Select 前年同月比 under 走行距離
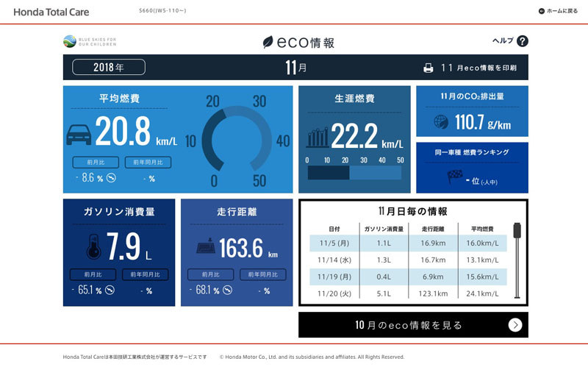Image resolution: width=588 pixels, height=392 pixels. point(263,274)
